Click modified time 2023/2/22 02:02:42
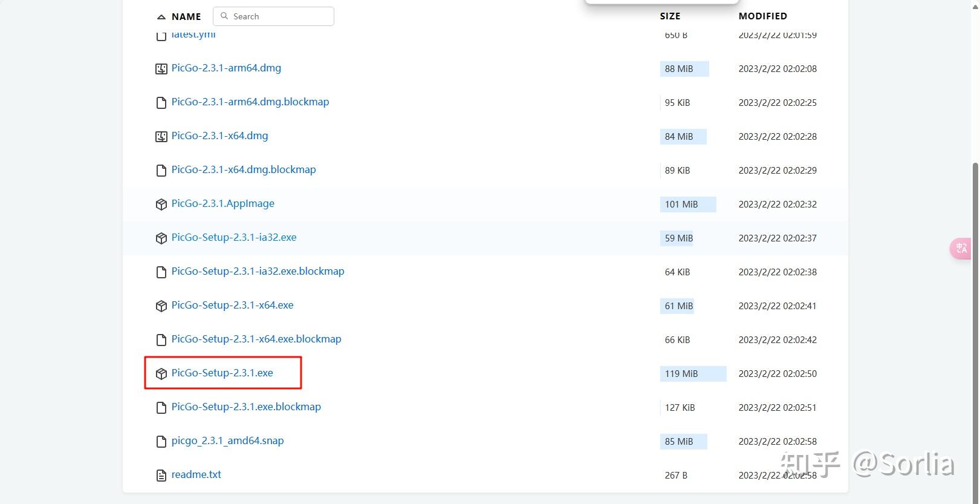This screenshot has width=980, height=504. pos(777,340)
